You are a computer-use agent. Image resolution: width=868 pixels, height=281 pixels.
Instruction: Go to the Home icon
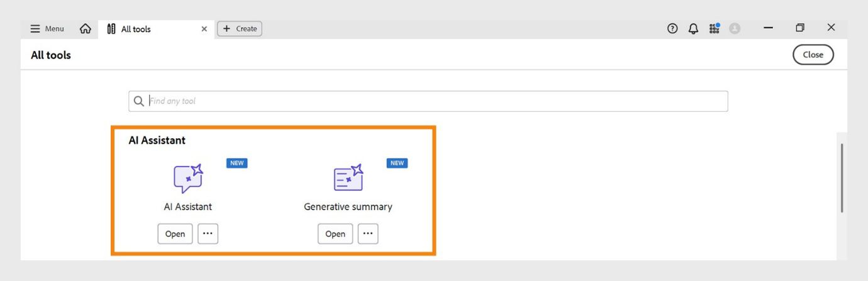86,29
